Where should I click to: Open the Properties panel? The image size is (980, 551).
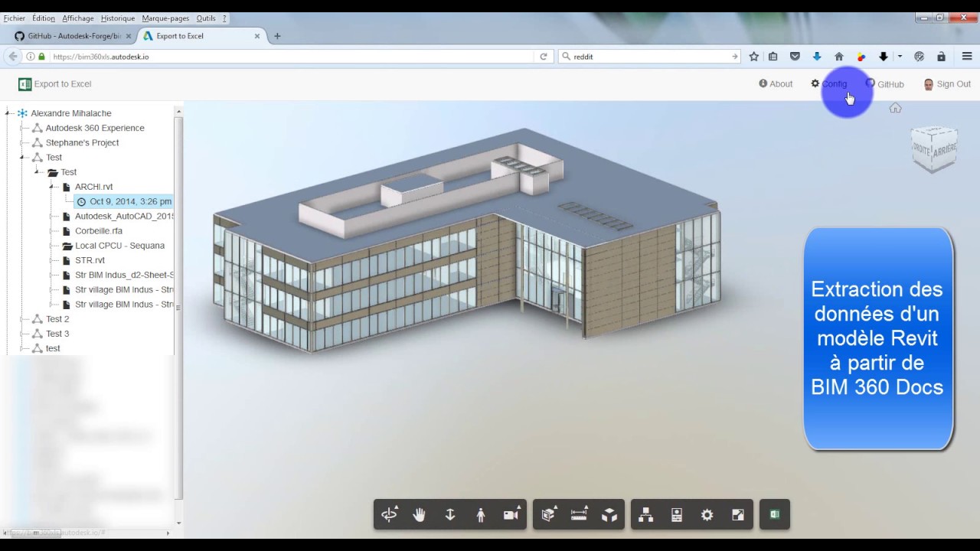(677, 515)
